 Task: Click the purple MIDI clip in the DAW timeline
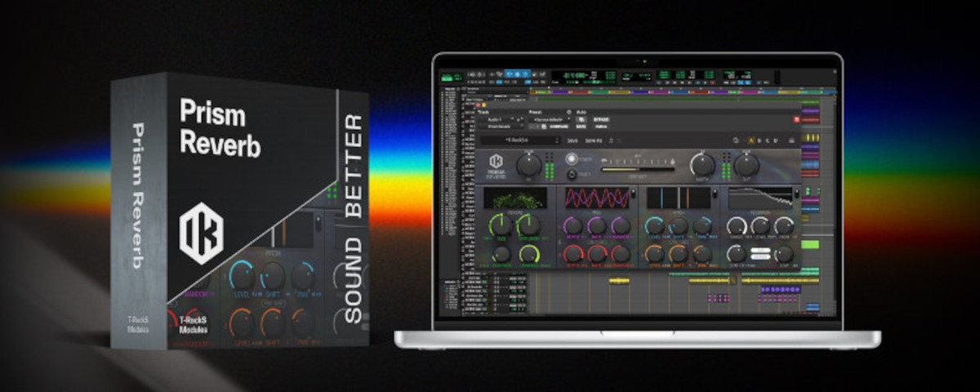click(781, 289)
